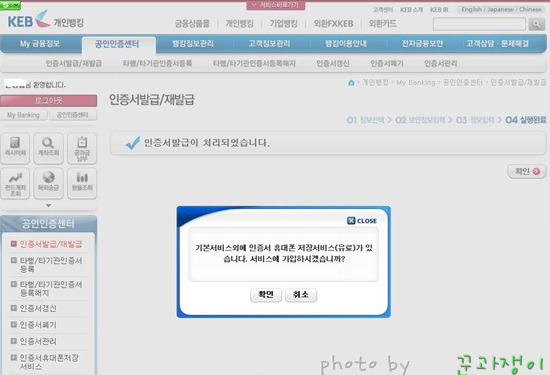Go to 개인뱅킹 top menu
The image size is (550, 375).
[240, 24]
